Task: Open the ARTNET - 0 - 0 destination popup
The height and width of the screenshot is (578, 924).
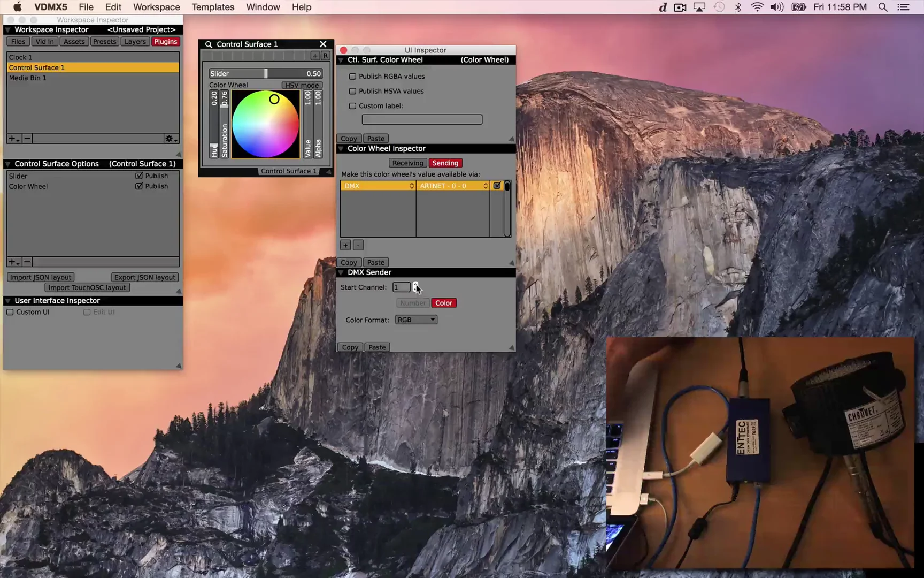Action: [x=453, y=186]
